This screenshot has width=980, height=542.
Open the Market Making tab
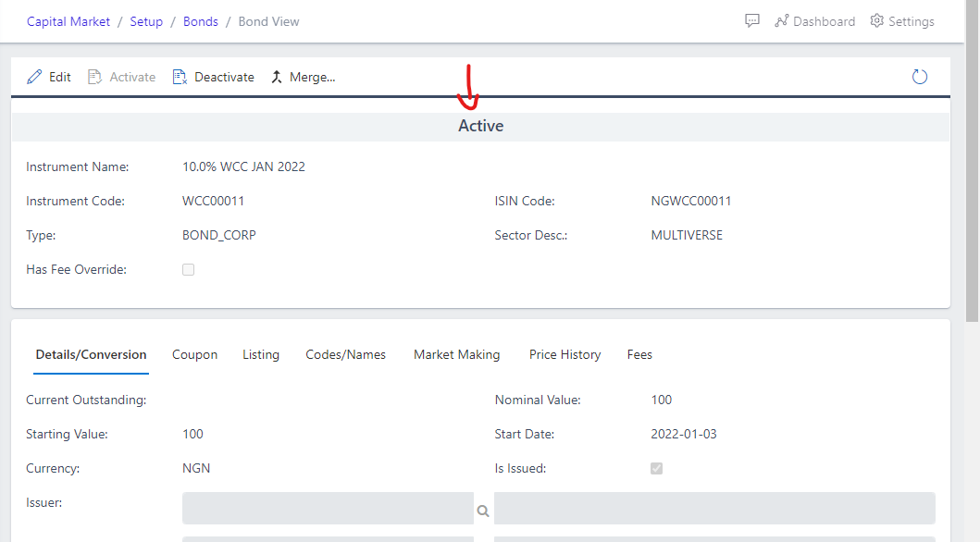pyautogui.click(x=456, y=354)
